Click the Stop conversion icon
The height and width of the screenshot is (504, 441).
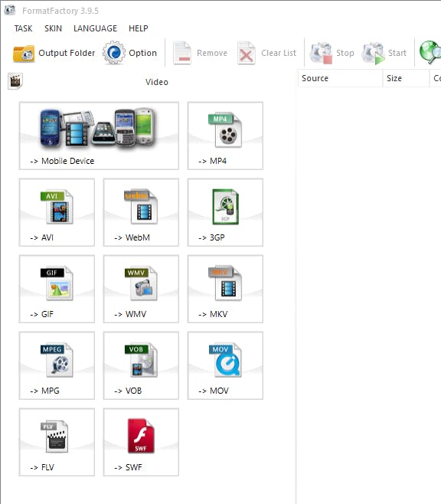321,53
